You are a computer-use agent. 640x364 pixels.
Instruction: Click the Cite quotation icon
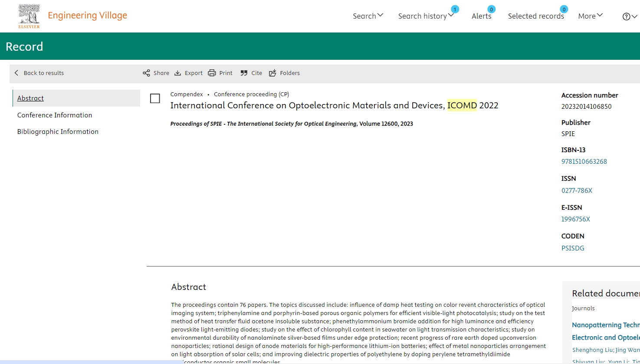[244, 73]
